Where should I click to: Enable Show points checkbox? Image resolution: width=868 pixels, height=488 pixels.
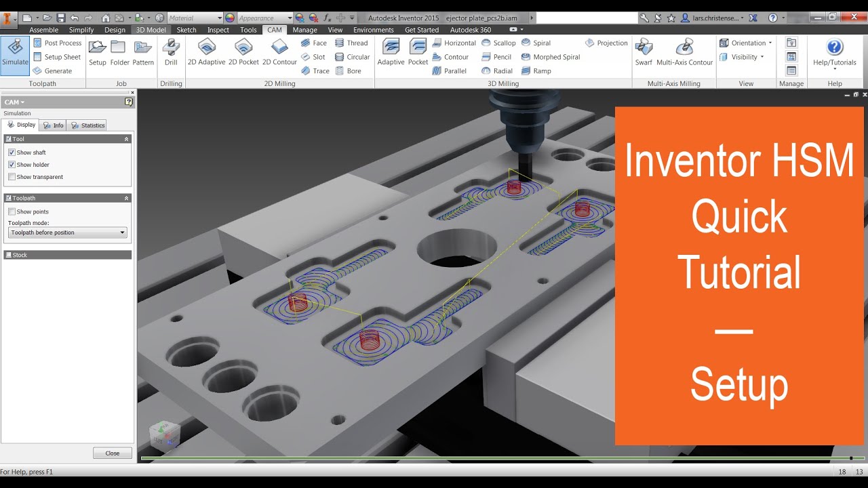coord(12,211)
